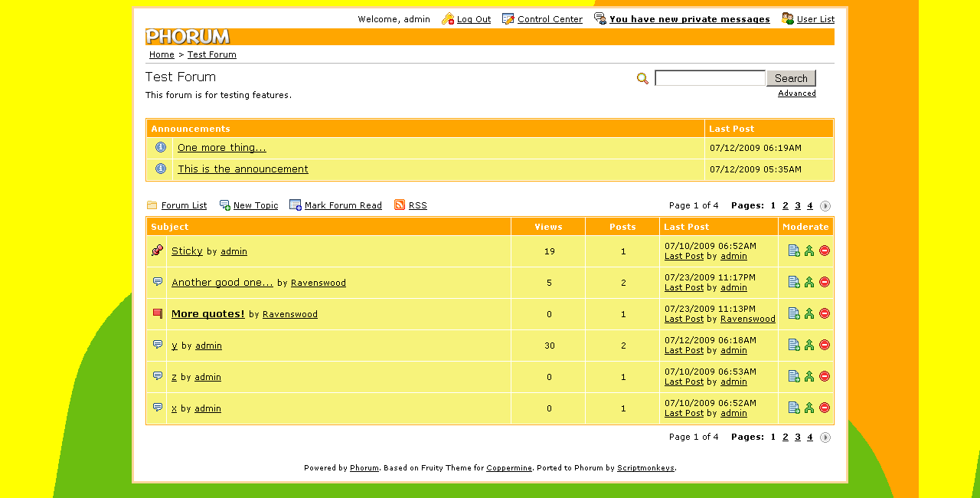The image size is (980, 498).
Task: Open the Ravenswood author link beside 'More quotes!'
Action: pos(290,314)
